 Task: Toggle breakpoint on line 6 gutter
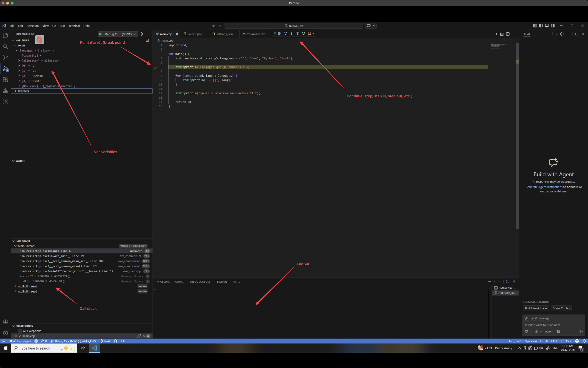click(x=155, y=67)
